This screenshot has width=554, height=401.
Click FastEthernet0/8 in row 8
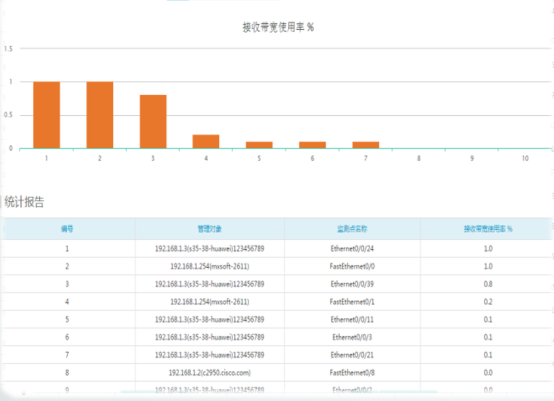click(x=352, y=372)
